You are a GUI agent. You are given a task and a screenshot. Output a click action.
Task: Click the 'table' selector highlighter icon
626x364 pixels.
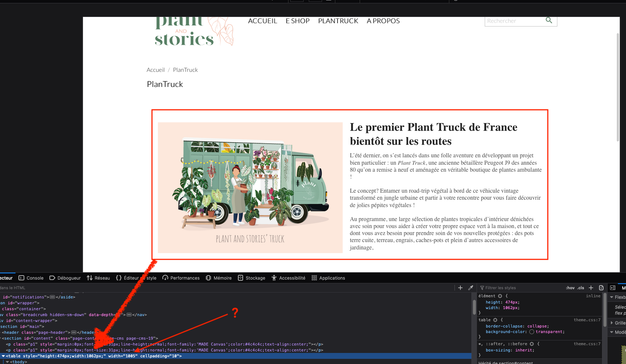point(495,320)
